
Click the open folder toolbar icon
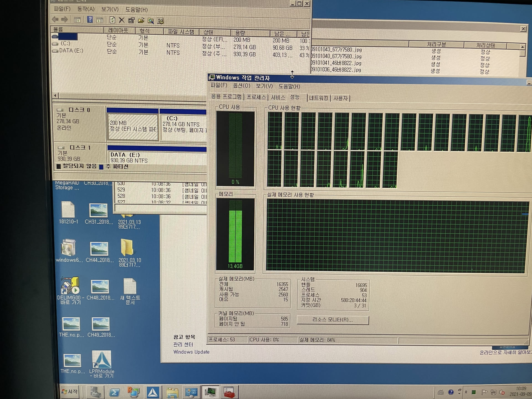141,21
